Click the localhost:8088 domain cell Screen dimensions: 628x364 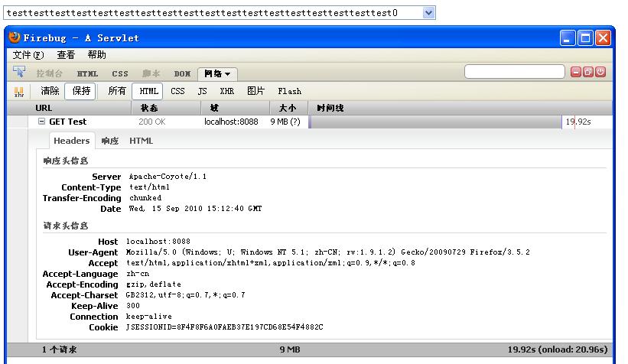point(231,122)
